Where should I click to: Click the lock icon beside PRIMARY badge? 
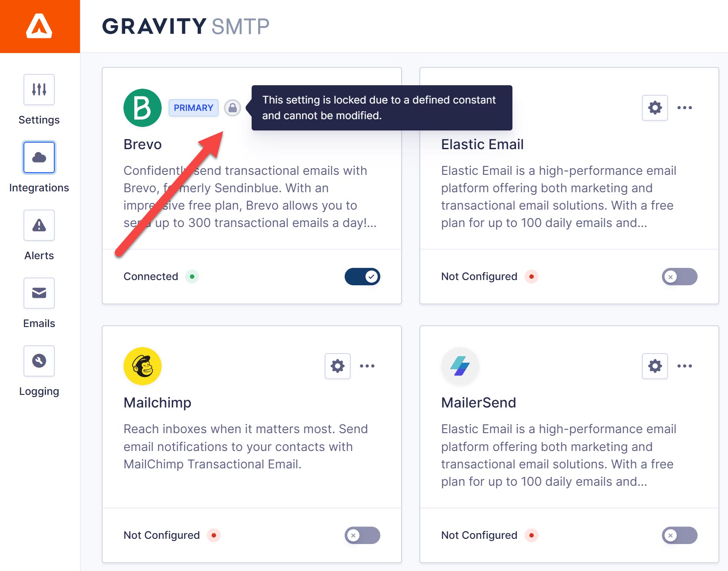tap(233, 107)
